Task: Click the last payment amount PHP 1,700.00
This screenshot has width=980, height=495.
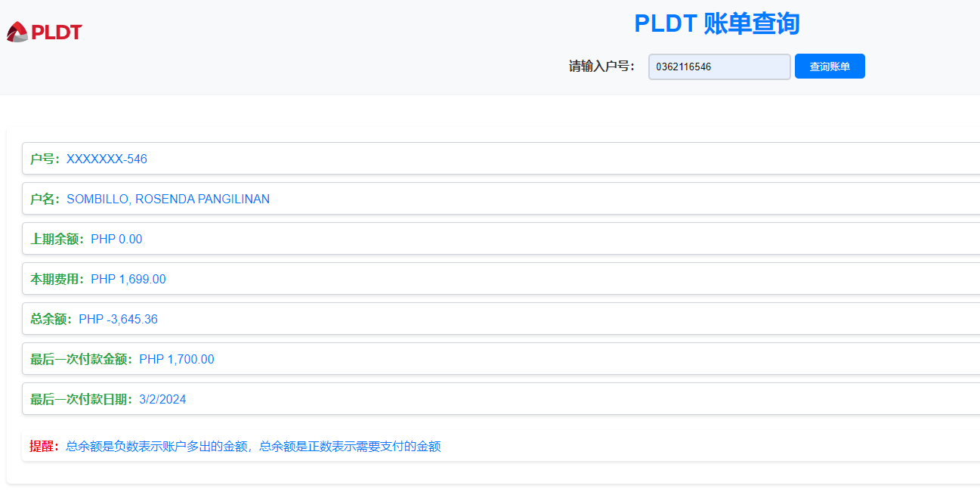Action: point(177,359)
